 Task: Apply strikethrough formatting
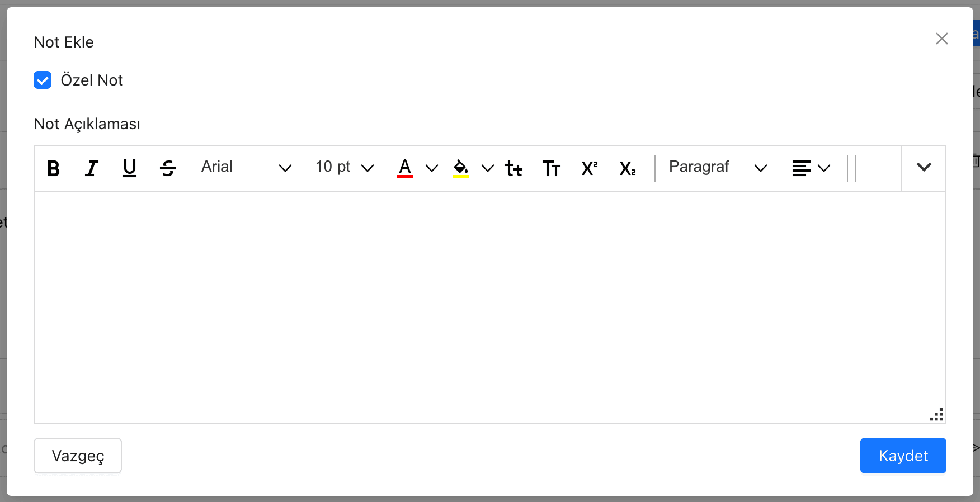point(168,168)
